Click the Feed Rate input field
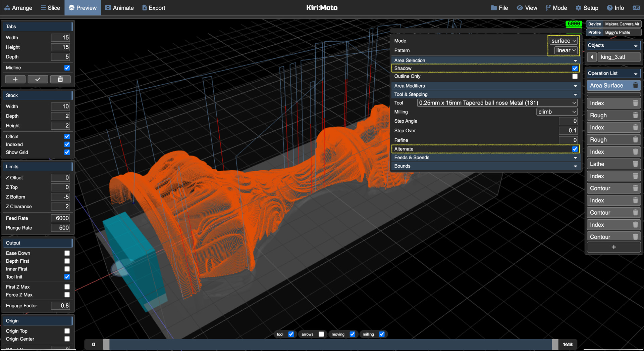The image size is (644, 351). pyautogui.click(x=60, y=218)
